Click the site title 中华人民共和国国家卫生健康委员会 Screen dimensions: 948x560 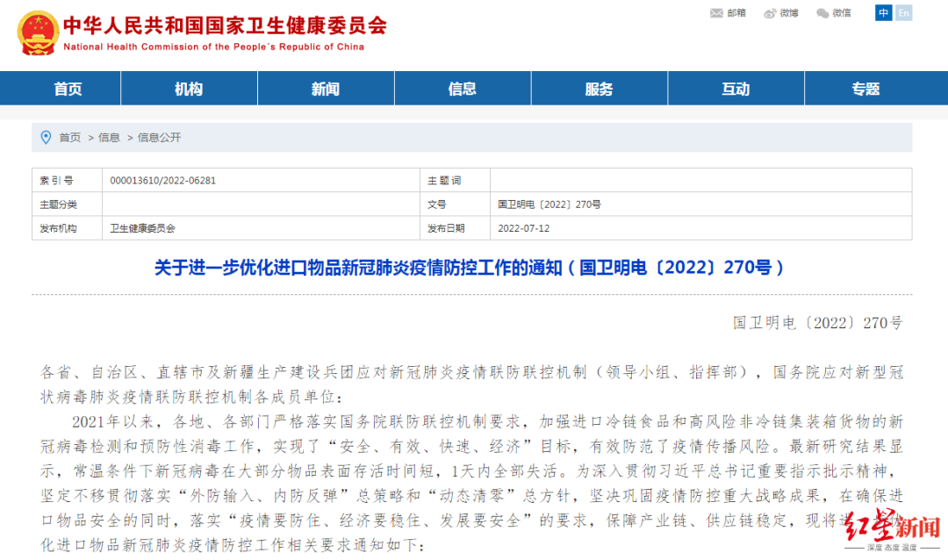point(225,25)
